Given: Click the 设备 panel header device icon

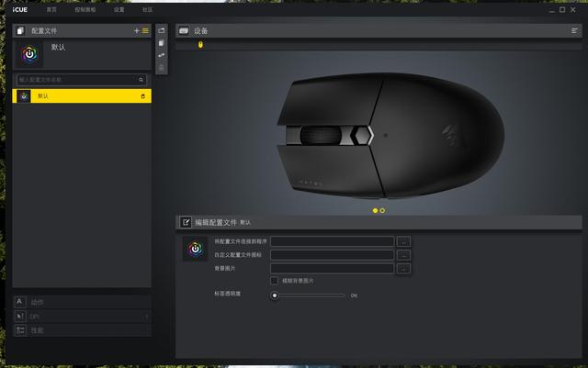Looking at the screenshot, I should (x=184, y=30).
